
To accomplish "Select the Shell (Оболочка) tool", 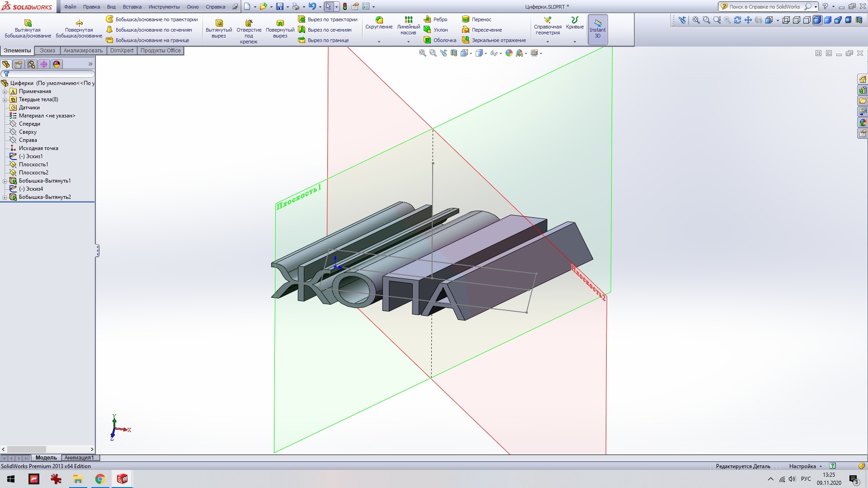I will 440,40.
